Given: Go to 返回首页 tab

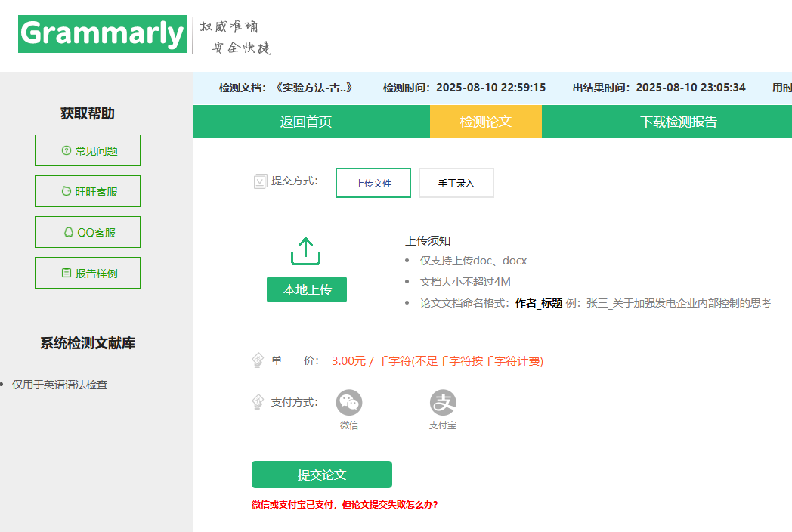Looking at the screenshot, I should 306,122.
